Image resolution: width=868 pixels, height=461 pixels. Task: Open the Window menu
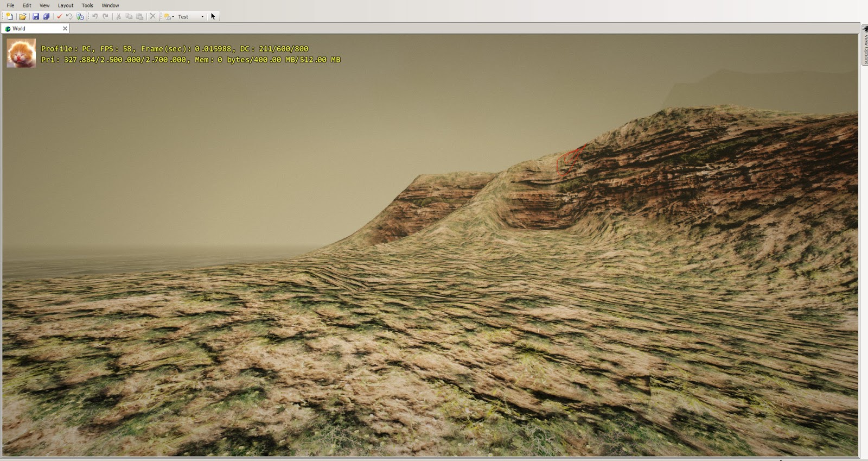tap(110, 5)
